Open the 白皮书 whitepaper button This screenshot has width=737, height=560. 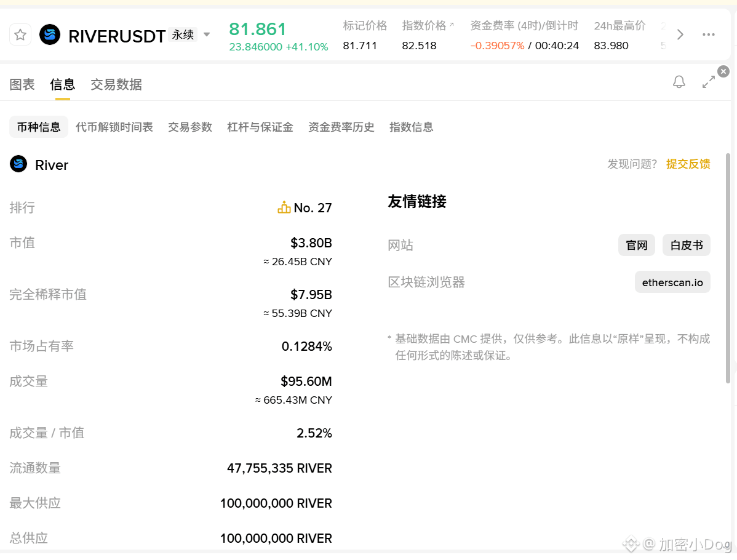(x=686, y=246)
